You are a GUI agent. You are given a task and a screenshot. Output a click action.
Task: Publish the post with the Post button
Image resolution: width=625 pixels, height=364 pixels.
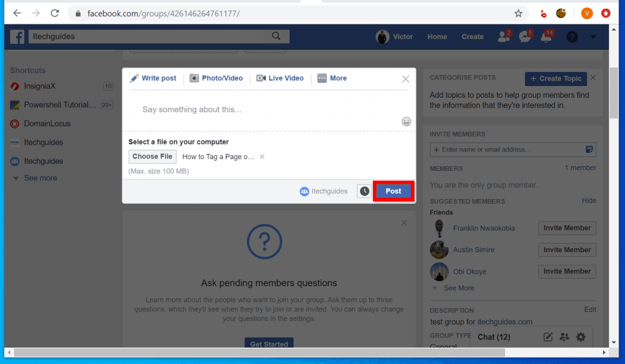coord(393,191)
